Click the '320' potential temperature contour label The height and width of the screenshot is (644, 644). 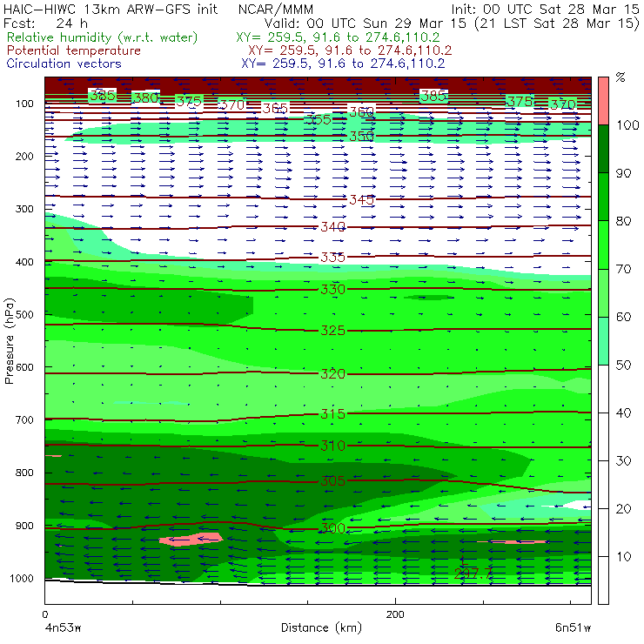[332, 373]
